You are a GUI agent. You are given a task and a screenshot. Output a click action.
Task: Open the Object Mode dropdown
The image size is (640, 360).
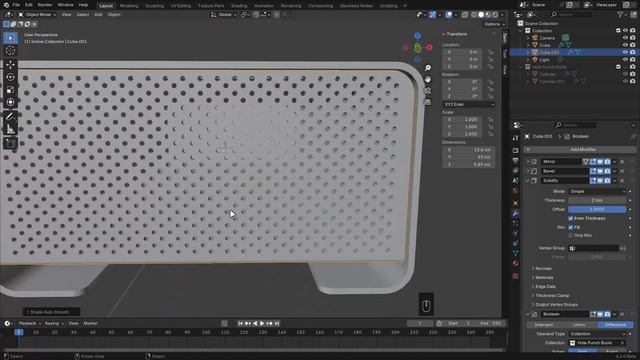(x=37, y=15)
